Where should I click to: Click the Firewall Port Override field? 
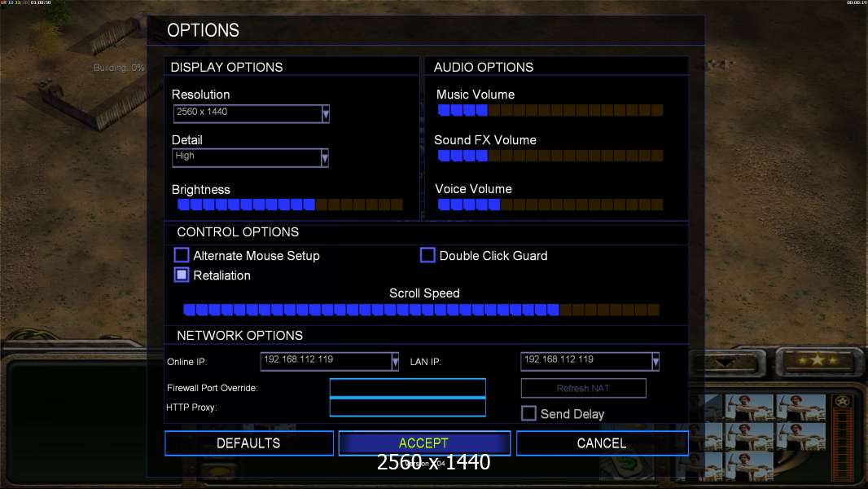[407, 388]
